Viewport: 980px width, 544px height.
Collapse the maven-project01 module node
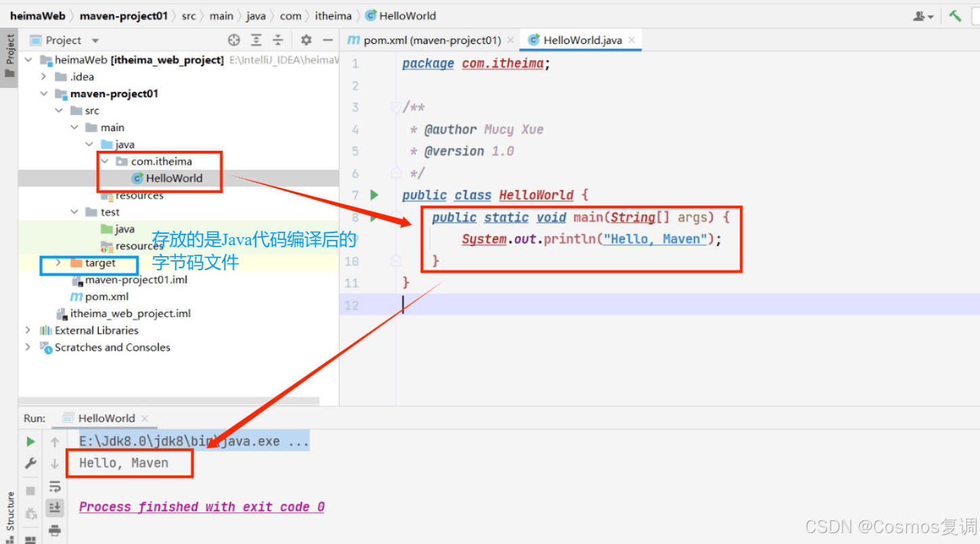pos(43,94)
